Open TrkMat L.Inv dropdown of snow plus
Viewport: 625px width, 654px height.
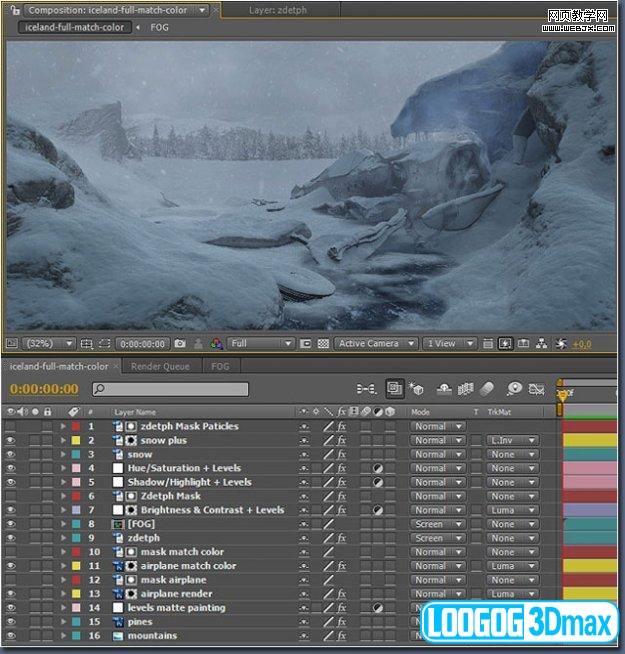512,440
